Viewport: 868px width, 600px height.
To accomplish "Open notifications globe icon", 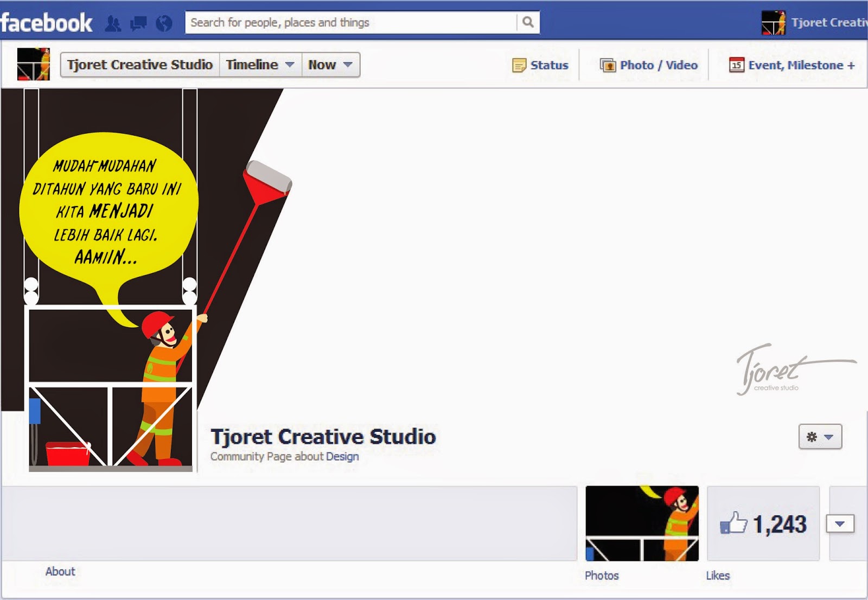I will pos(164,23).
